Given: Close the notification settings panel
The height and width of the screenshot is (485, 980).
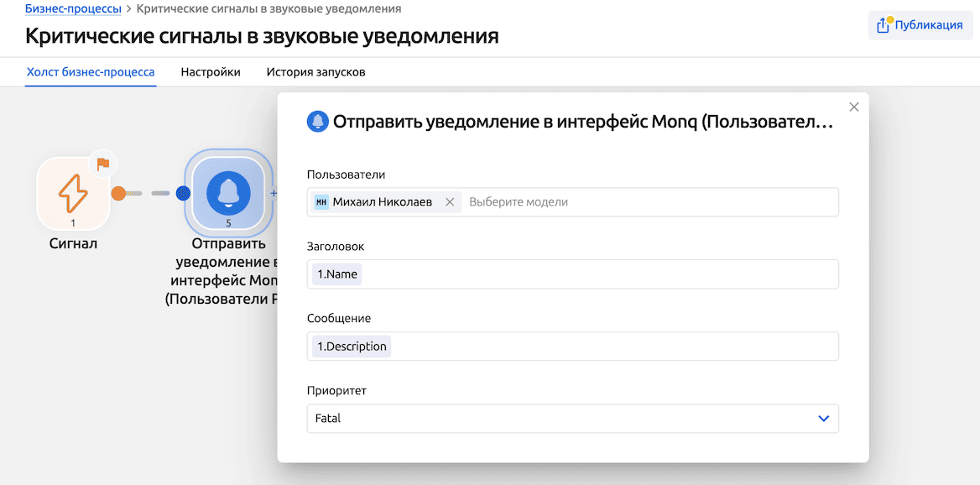Looking at the screenshot, I should click(854, 107).
